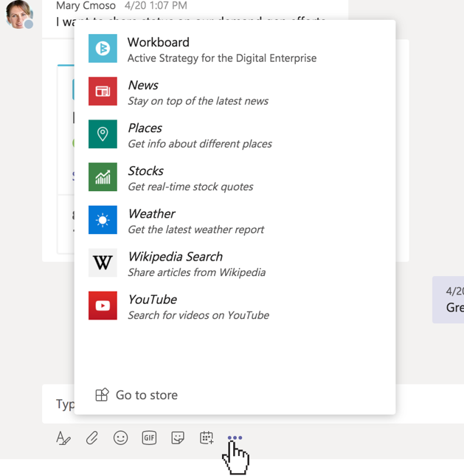This screenshot has width=464, height=476.
Task: Choose the Stocks menu entry text
Action: (x=145, y=171)
